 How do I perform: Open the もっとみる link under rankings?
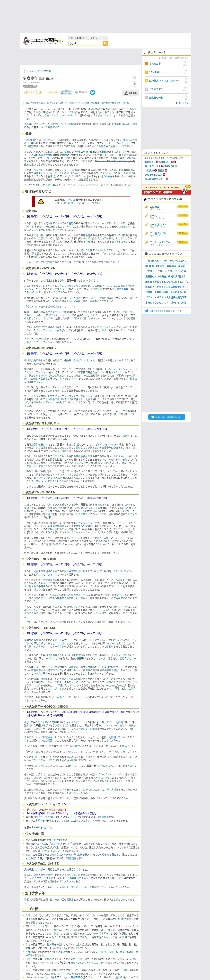click(x=183, y=103)
